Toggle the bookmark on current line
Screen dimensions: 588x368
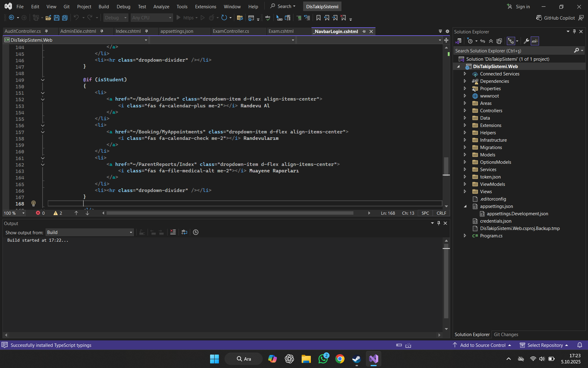pos(318,18)
